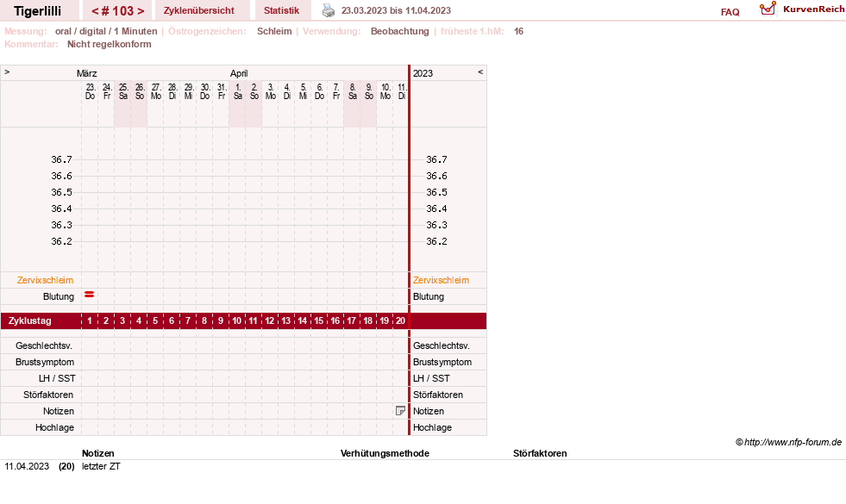Click the früheste 1.hM value '16'
846x504 pixels.
pyautogui.click(x=518, y=31)
